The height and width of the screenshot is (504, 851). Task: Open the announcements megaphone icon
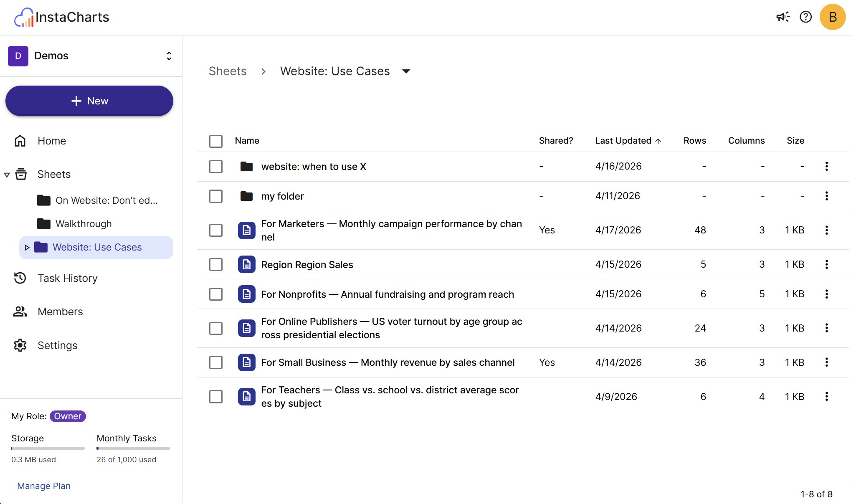click(x=783, y=17)
